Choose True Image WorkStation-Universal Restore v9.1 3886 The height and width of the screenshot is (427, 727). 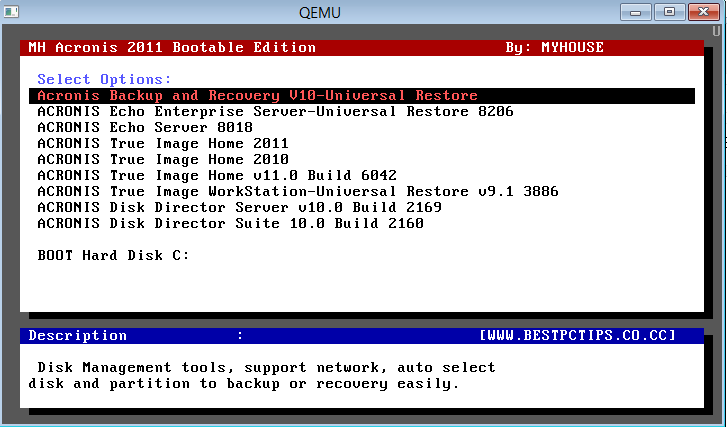[x=298, y=191]
